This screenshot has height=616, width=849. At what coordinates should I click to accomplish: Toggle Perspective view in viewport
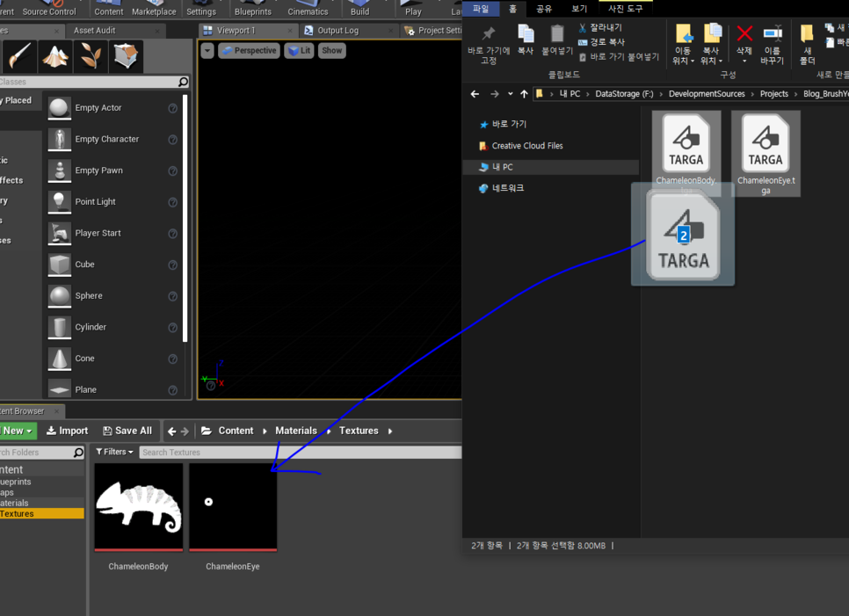249,51
